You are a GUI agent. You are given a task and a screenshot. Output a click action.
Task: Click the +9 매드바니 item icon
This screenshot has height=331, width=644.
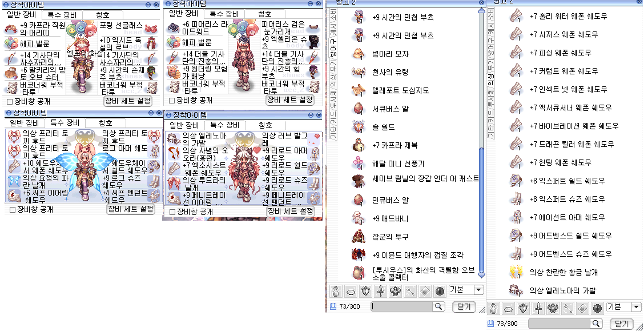click(x=359, y=218)
